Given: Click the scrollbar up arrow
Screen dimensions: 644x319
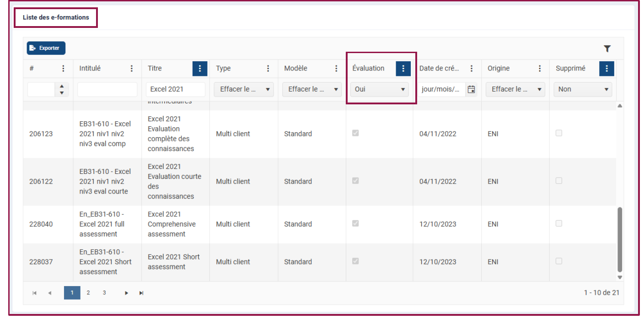Looking at the screenshot, I should [620, 106].
